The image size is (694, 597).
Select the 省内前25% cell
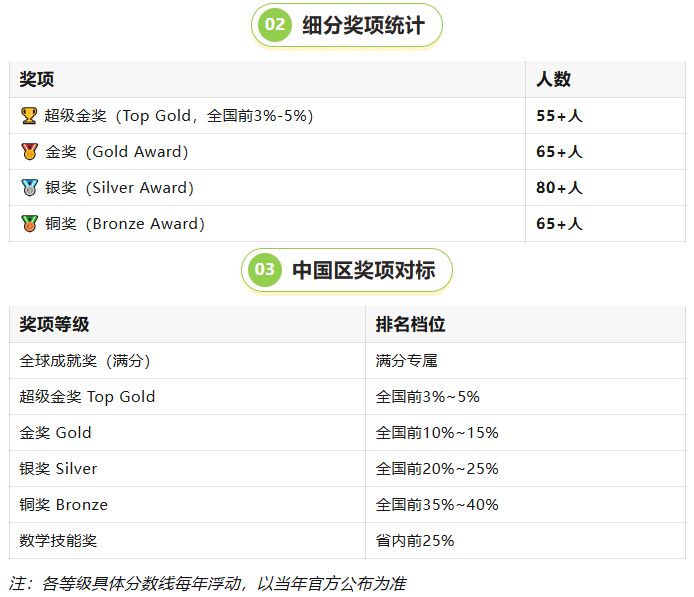[x=525, y=541]
